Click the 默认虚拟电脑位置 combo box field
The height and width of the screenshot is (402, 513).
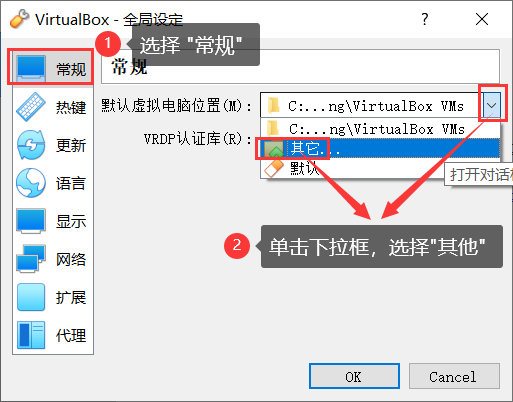click(380, 105)
